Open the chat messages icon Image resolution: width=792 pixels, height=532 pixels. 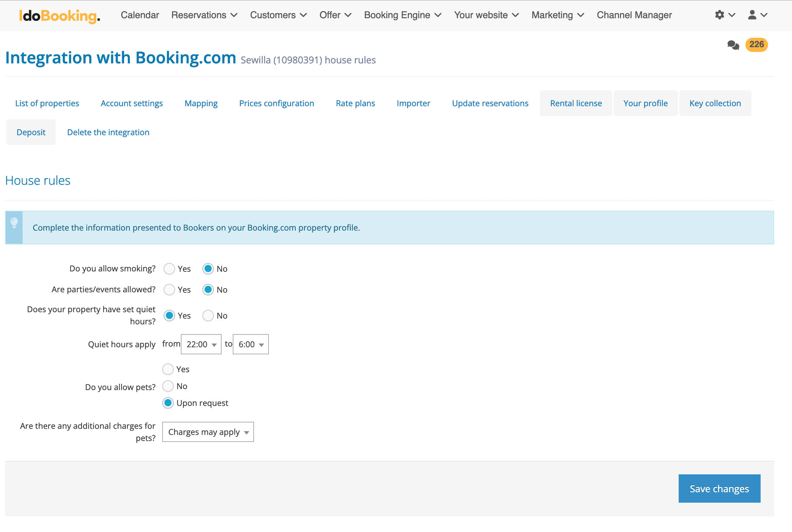click(x=733, y=45)
